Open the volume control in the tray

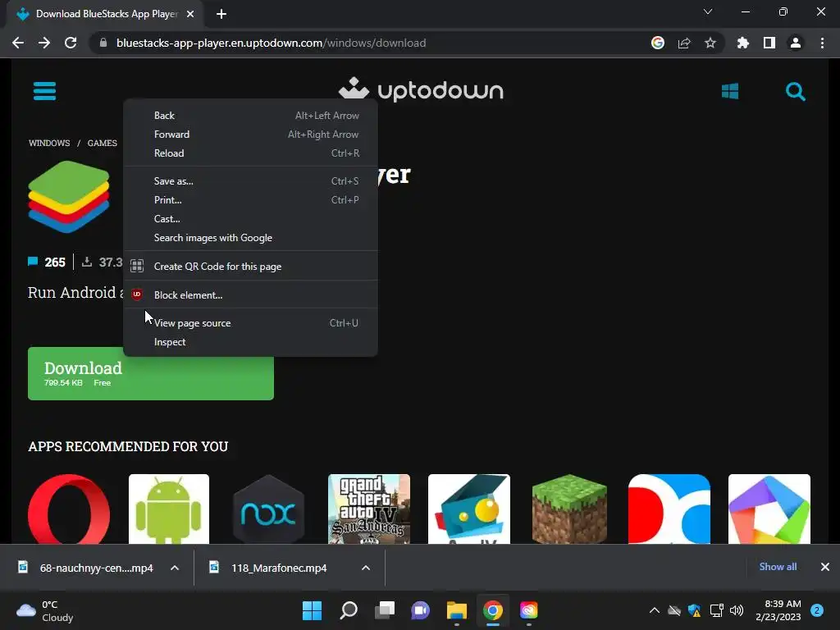(737, 610)
